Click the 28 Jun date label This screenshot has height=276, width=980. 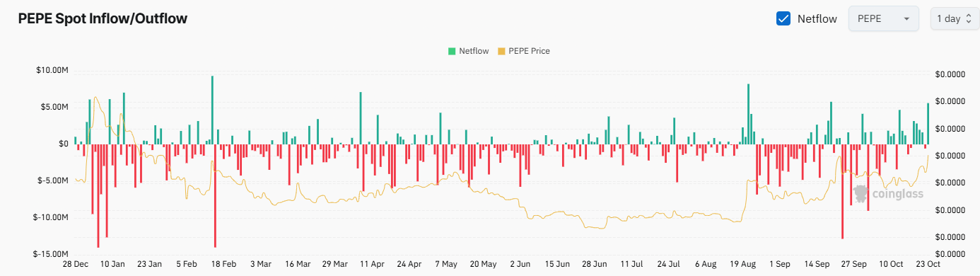[x=594, y=264]
